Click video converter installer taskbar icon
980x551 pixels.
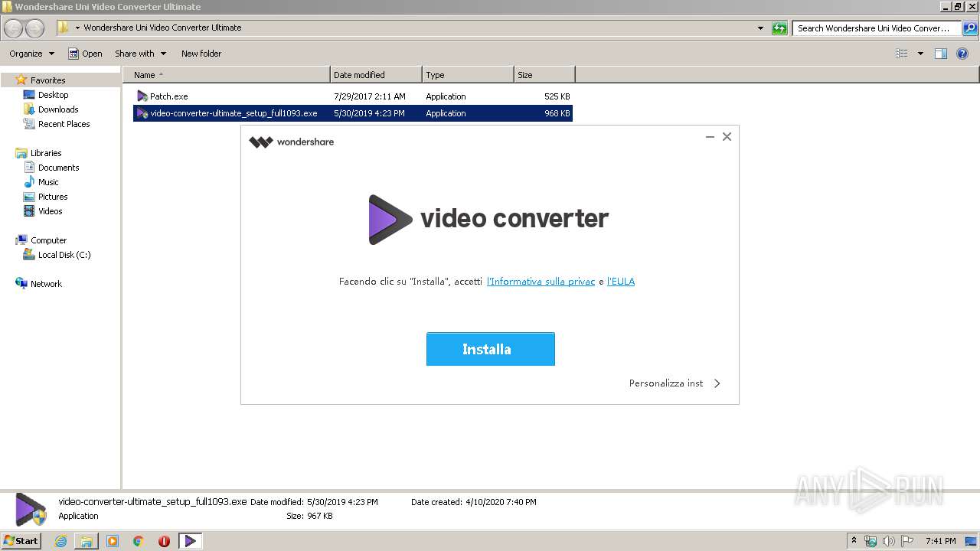point(190,541)
